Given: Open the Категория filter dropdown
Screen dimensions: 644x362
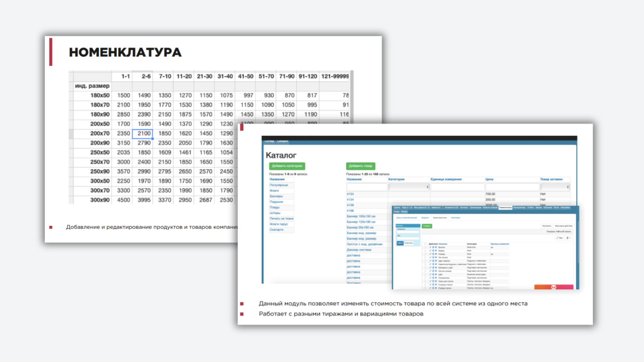Looking at the screenshot, I should pos(409,187).
